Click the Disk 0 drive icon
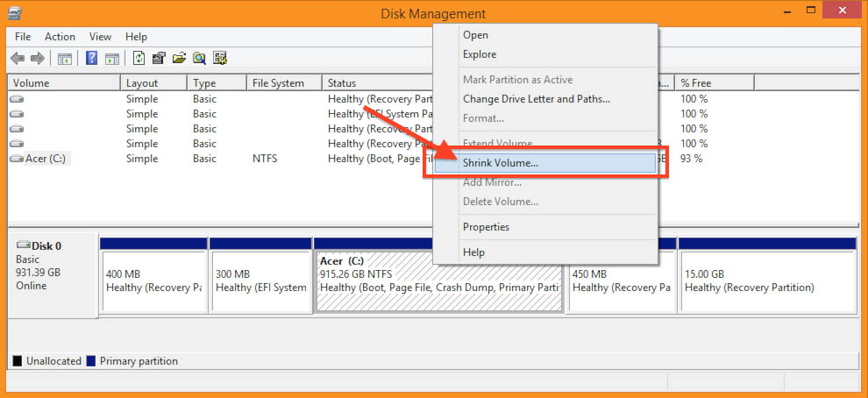The image size is (868, 398). (x=24, y=245)
